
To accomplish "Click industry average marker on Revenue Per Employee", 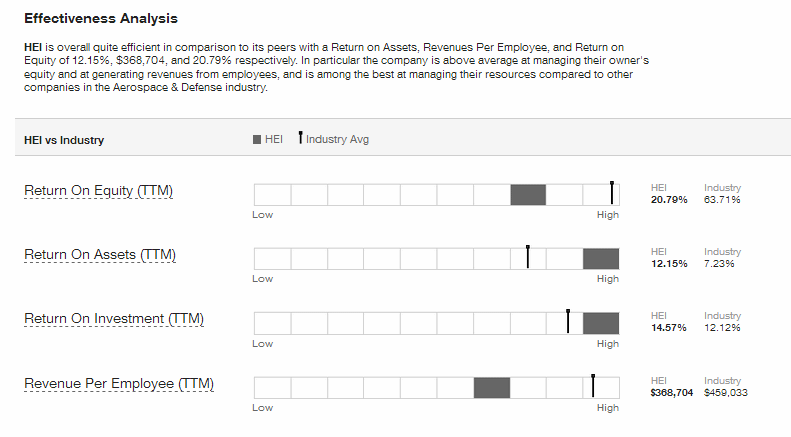I will click(593, 386).
